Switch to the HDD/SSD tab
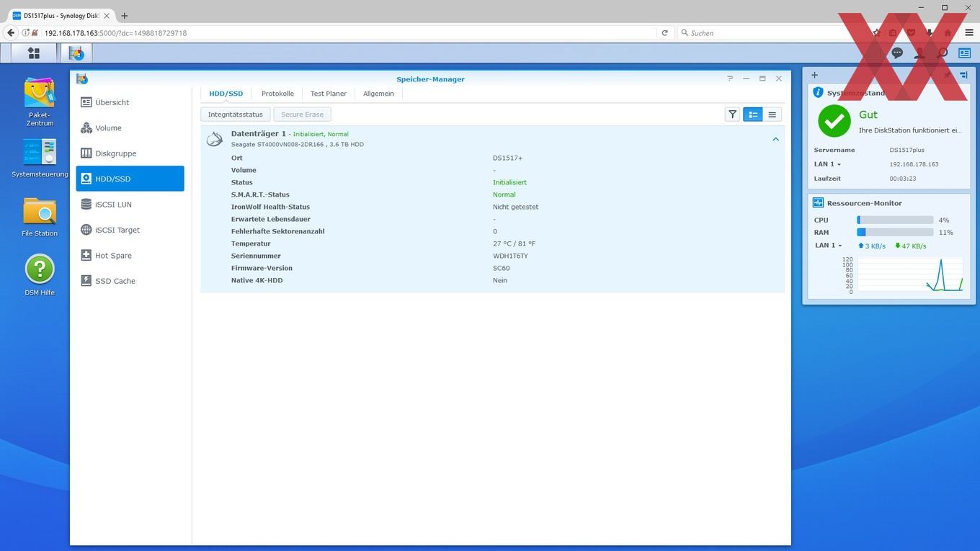 (x=226, y=94)
